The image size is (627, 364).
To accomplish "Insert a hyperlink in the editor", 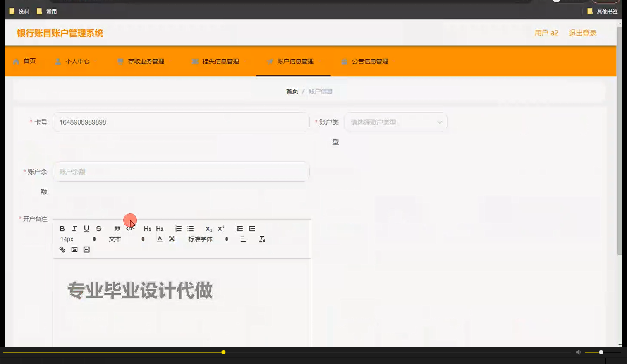I will (x=62, y=249).
